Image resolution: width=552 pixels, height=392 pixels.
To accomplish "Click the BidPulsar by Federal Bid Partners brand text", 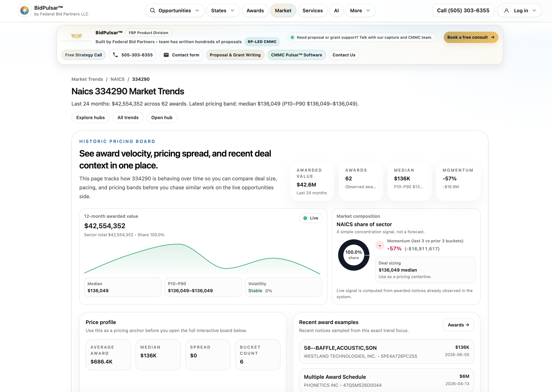I will 61,11.
